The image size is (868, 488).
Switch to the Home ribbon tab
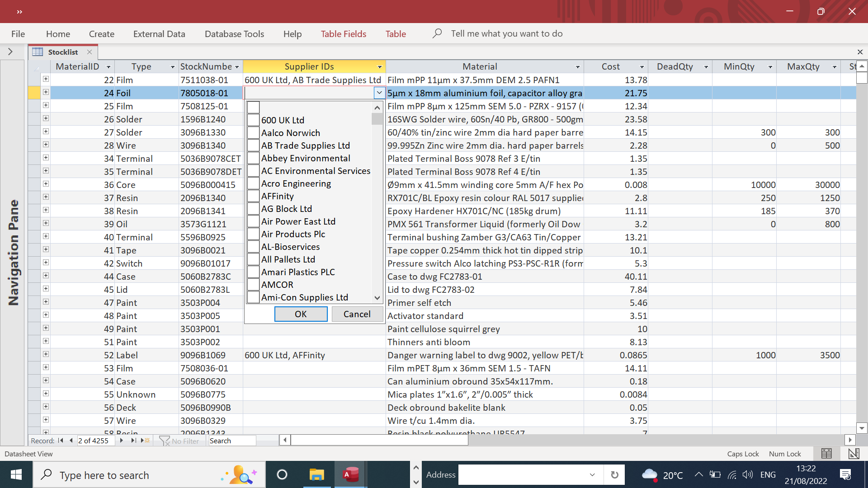[x=58, y=34]
